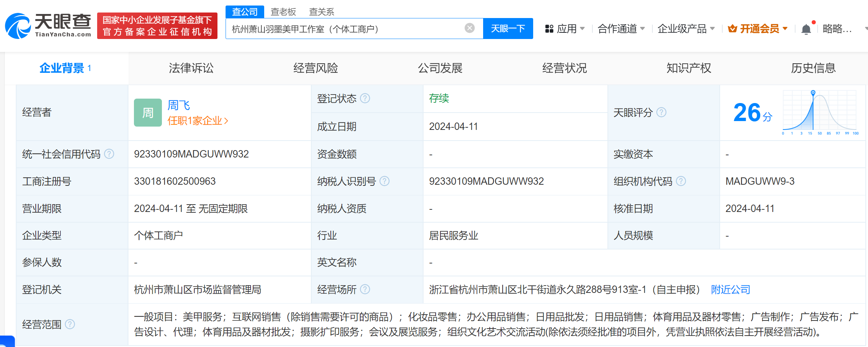Expand the 合作通道 dropdown
The width and height of the screenshot is (868, 347).
621,29
